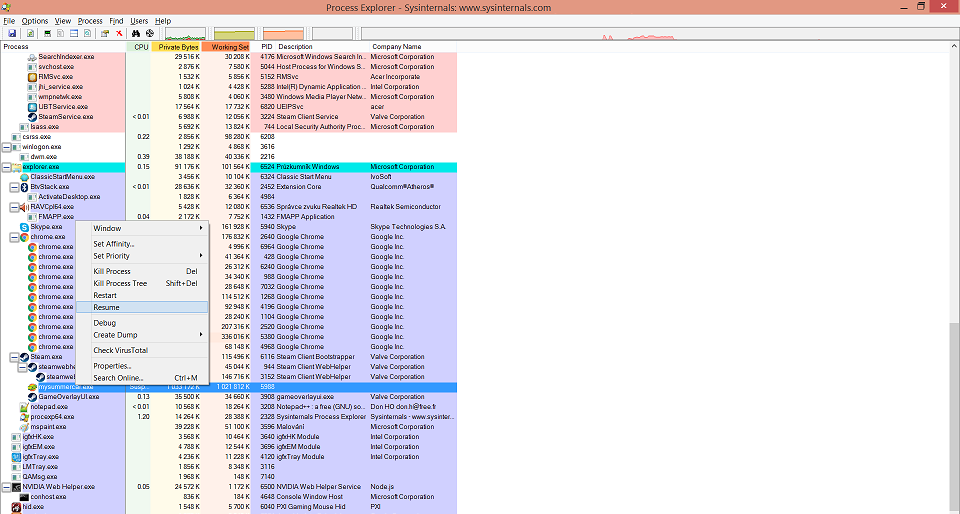Collapse the winlogon.exe tree node

coord(6,147)
